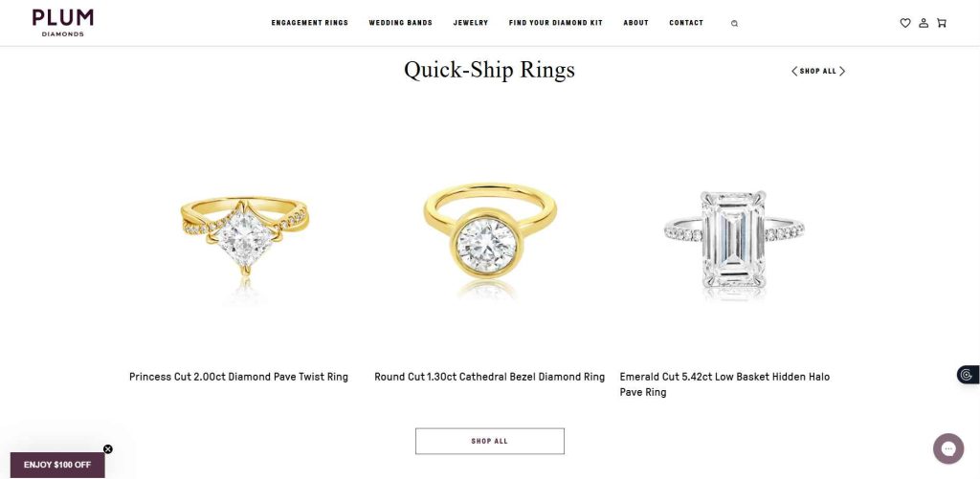Click the Enjoy $100 Off banner
The width and height of the screenshot is (980, 479).
pos(57,466)
